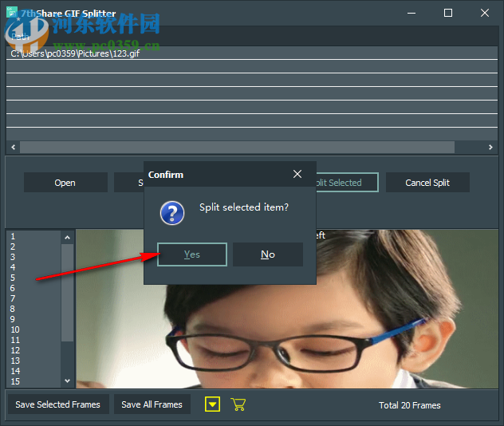This screenshot has height=426, width=504.
Task: Select frame 2 in the frame list
Action: pos(33,247)
